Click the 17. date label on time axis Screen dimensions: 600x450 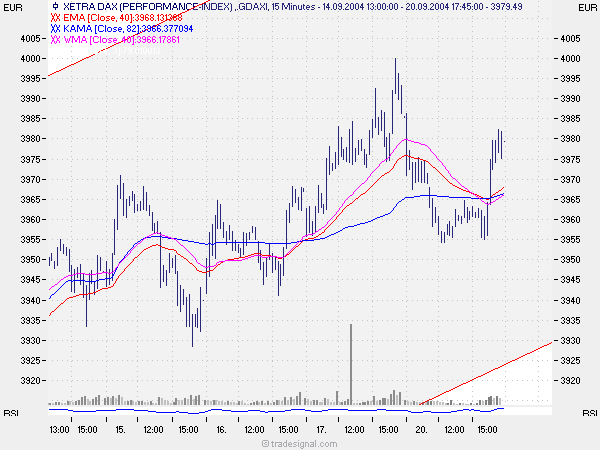tap(321, 430)
